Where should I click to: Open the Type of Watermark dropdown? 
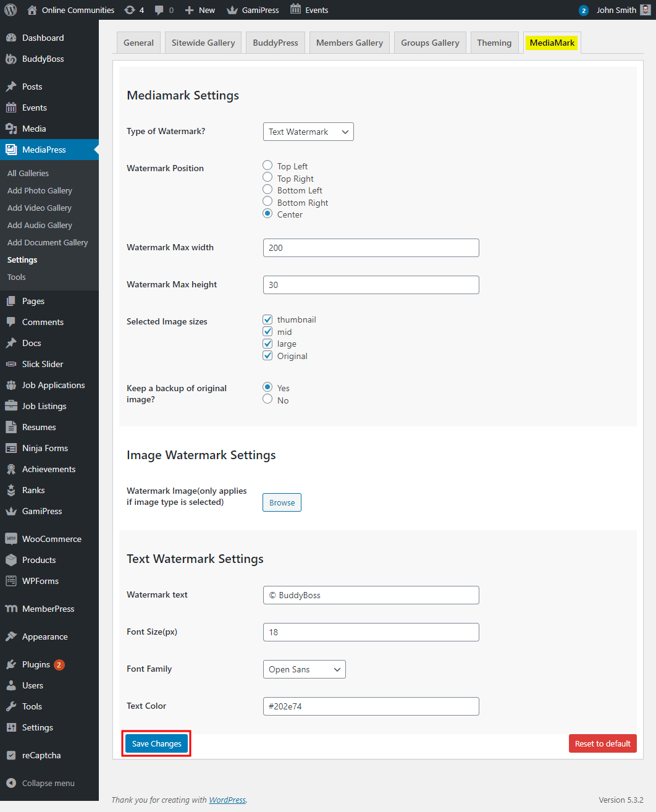[308, 131]
